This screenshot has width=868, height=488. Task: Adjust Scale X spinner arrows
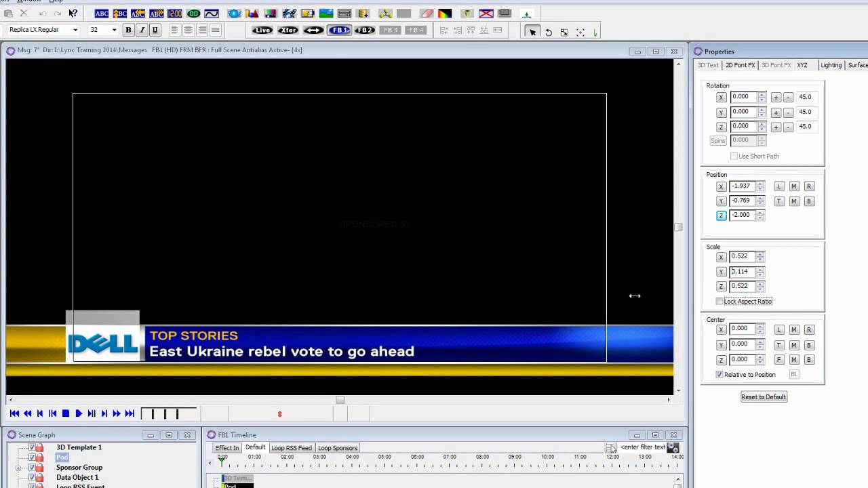tap(760, 257)
